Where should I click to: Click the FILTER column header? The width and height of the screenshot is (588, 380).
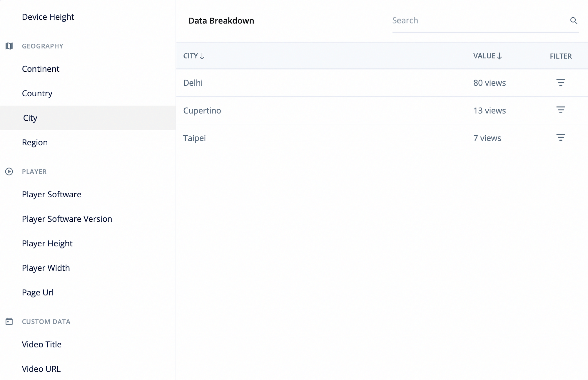[561, 56]
